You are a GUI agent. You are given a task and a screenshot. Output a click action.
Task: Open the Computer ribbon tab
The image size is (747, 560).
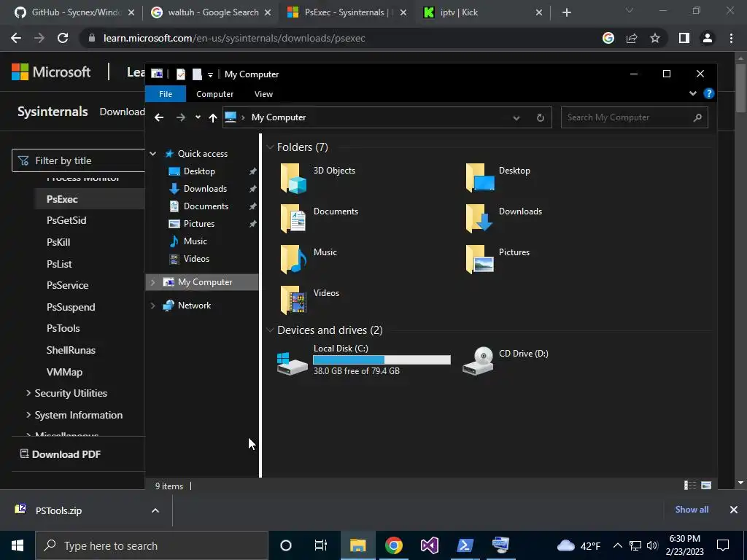(215, 94)
